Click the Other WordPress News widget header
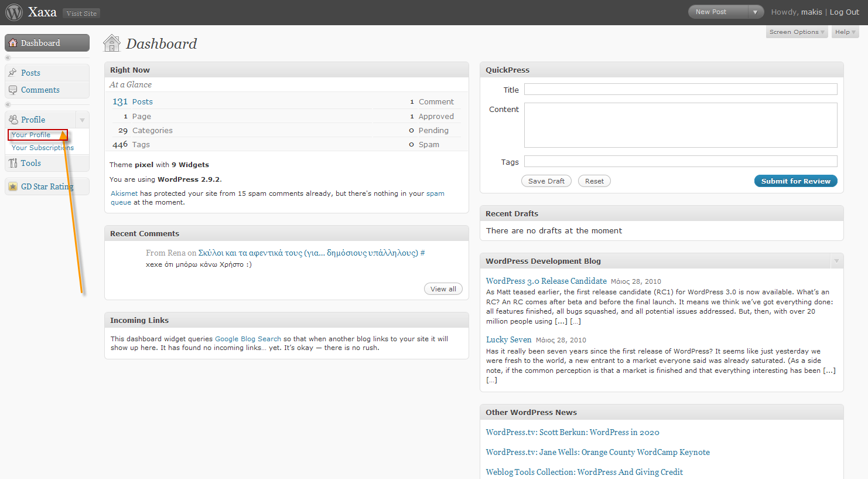 [662, 412]
